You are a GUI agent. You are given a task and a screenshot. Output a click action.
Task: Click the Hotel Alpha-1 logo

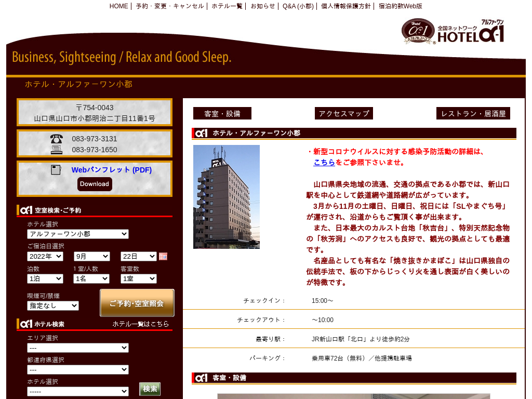(x=453, y=32)
